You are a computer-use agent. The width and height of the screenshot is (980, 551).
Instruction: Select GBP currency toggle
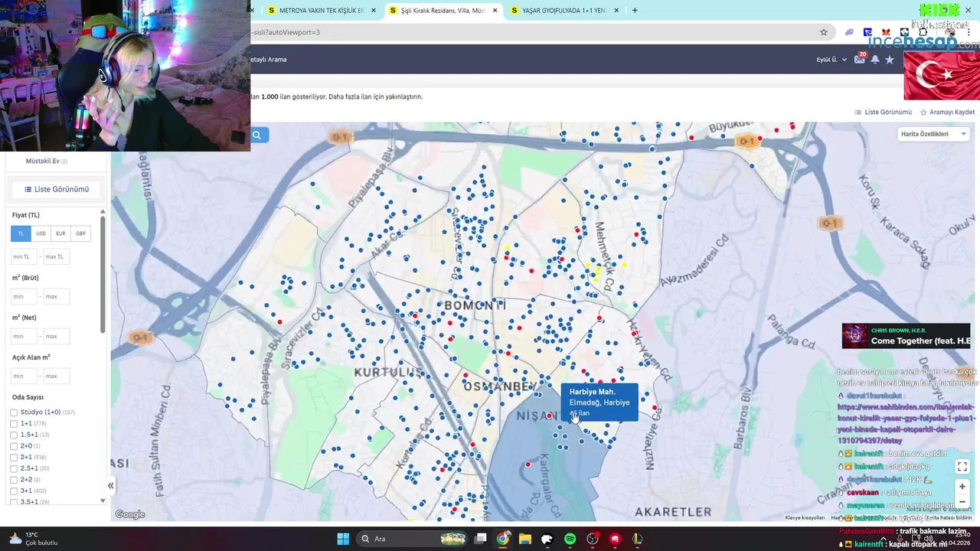[x=80, y=233]
